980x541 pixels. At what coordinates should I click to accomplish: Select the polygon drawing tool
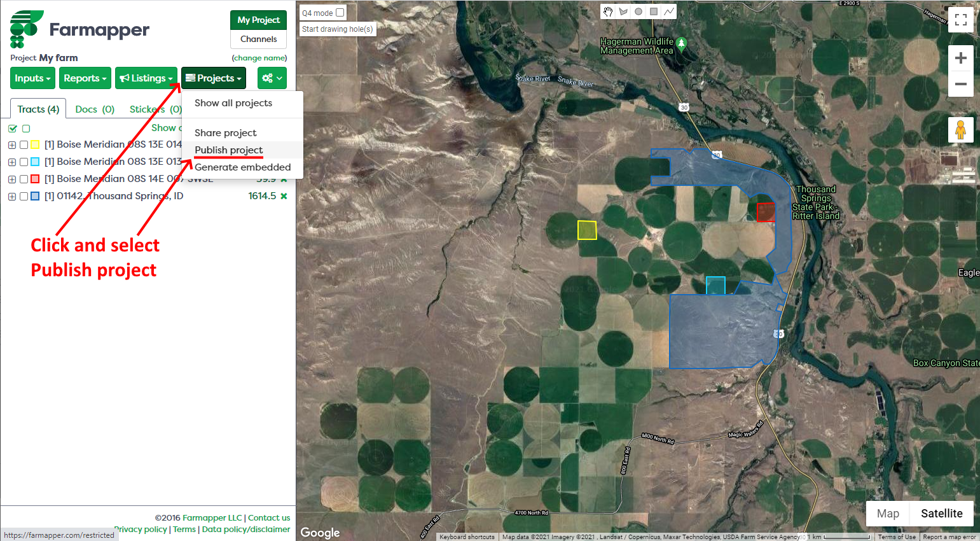[623, 11]
